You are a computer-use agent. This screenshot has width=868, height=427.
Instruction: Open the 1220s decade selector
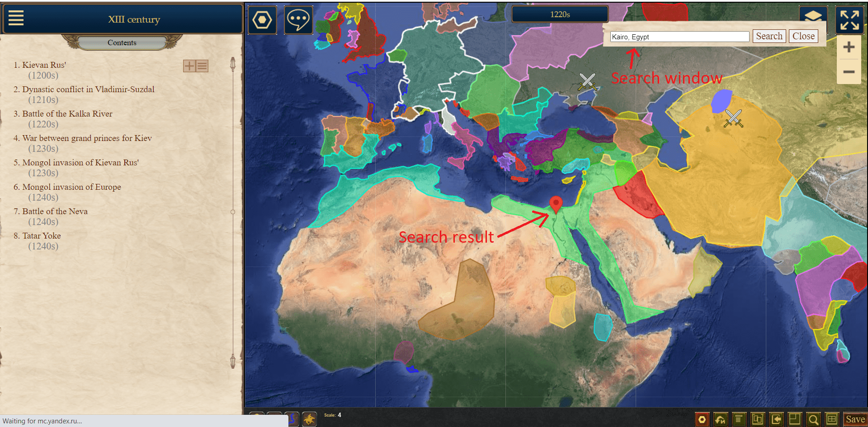coord(560,14)
